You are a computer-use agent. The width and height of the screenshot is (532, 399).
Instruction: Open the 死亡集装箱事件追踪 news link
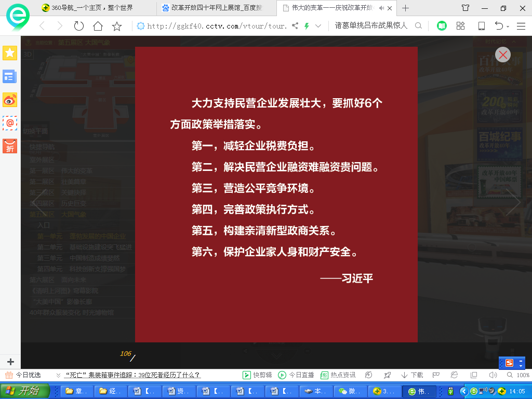[x=133, y=375]
